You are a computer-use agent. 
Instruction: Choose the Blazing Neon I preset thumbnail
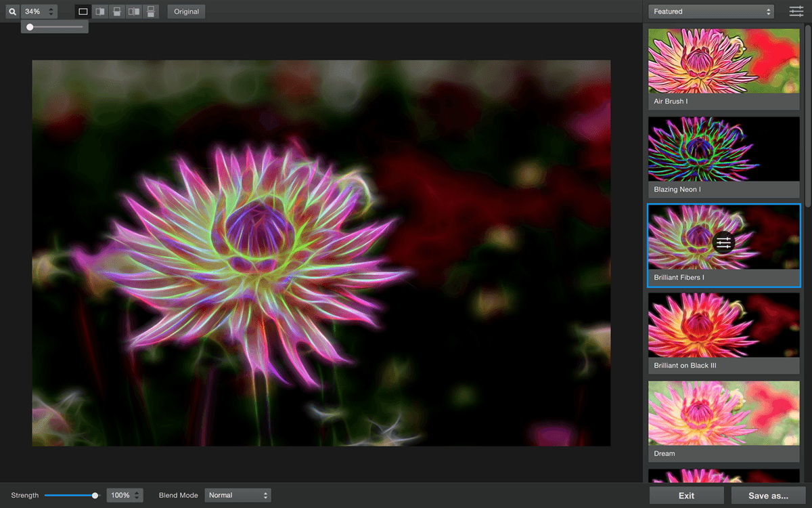pyautogui.click(x=724, y=149)
